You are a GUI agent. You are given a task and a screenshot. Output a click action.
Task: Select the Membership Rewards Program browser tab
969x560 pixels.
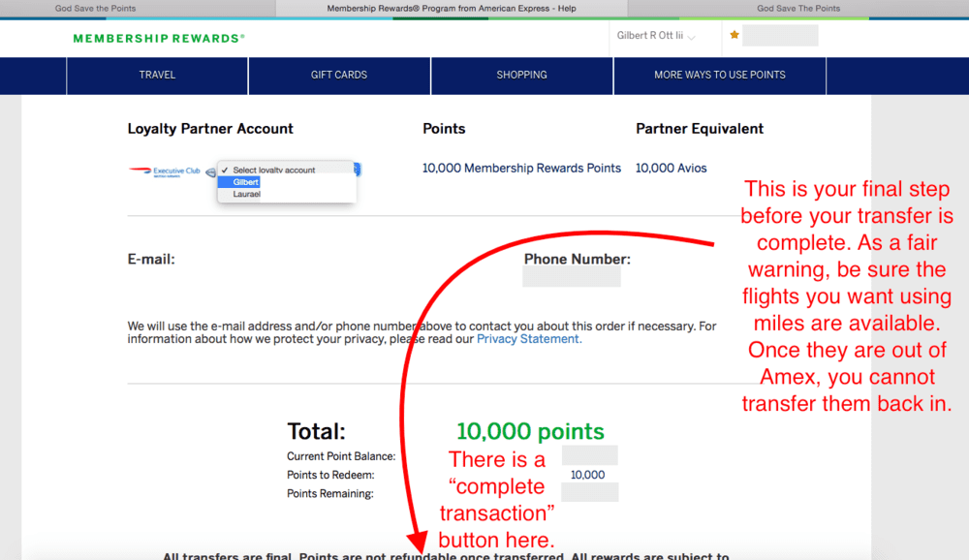coord(451,9)
